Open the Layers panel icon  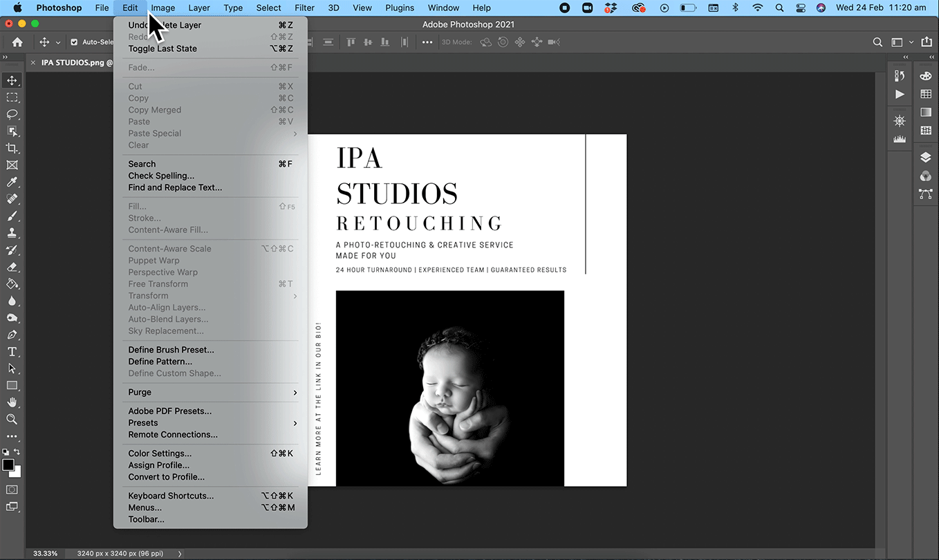click(926, 158)
